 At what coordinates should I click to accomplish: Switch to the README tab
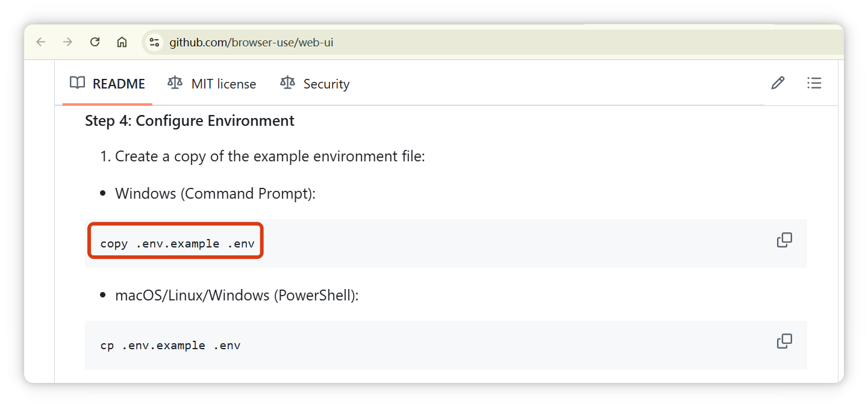(x=107, y=84)
